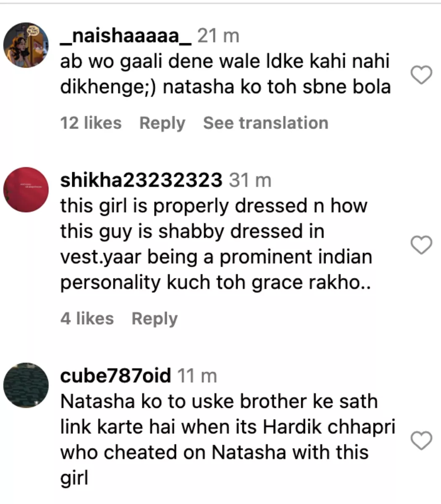Like shikha23232323's comment with heart icon

420,245
